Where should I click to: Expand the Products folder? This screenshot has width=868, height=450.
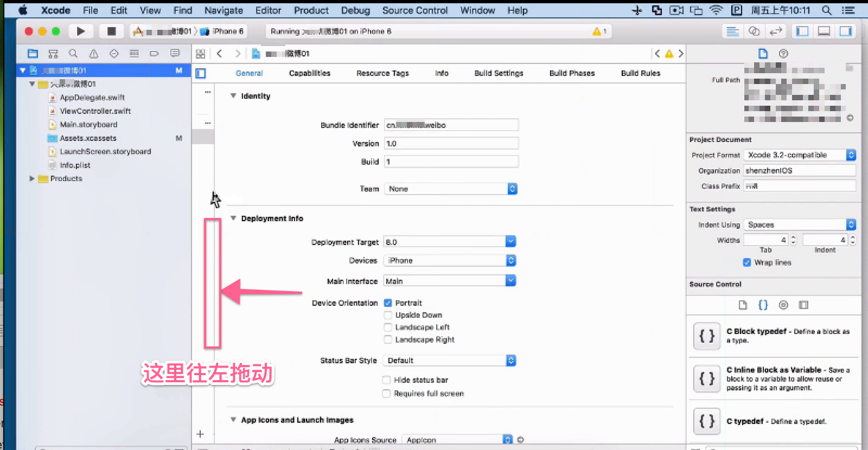tap(32, 178)
